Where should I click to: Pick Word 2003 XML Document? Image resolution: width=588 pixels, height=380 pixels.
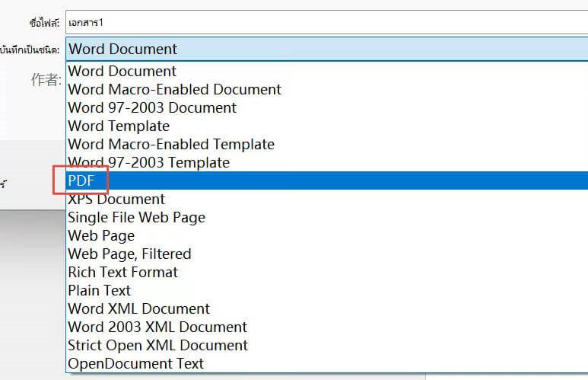[326, 327]
